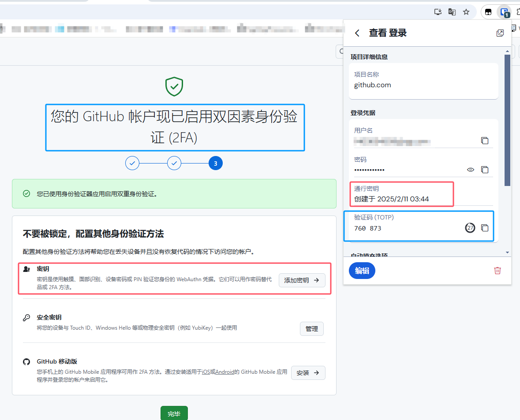
Task: Pop out Bitwarden panel to new window
Action: click(500, 33)
